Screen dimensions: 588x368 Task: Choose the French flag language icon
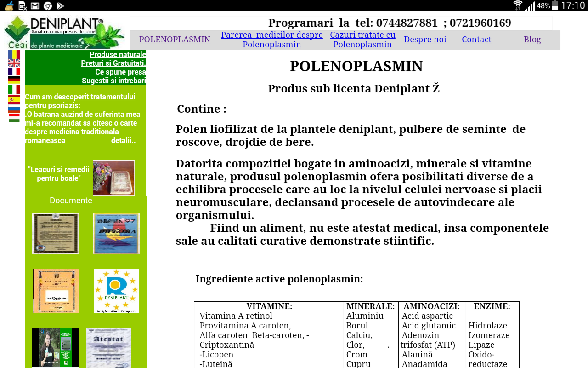click(14, 71)
